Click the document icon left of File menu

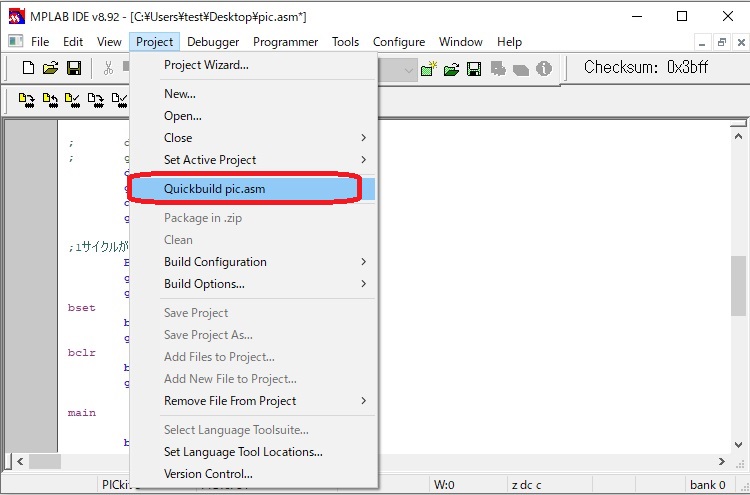point(16,42)
